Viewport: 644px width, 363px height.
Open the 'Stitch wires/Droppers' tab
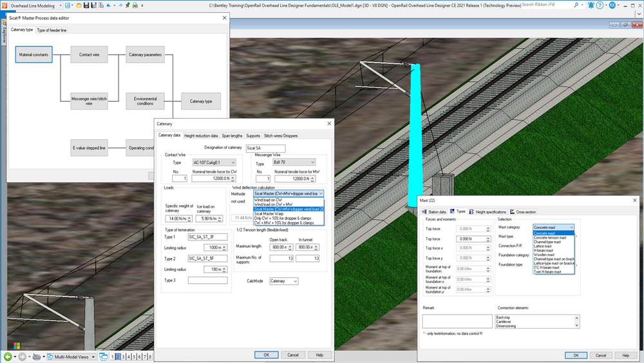point(281,135)
